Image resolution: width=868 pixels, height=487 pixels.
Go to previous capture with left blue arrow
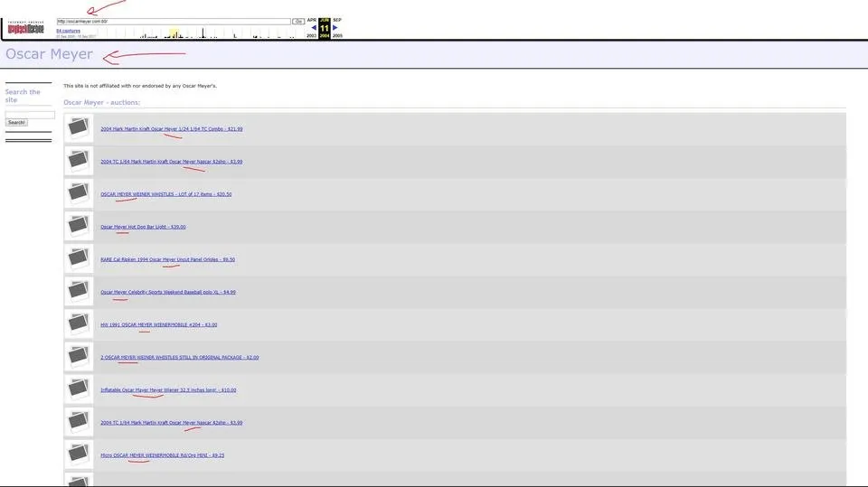(x=314, y=28)
